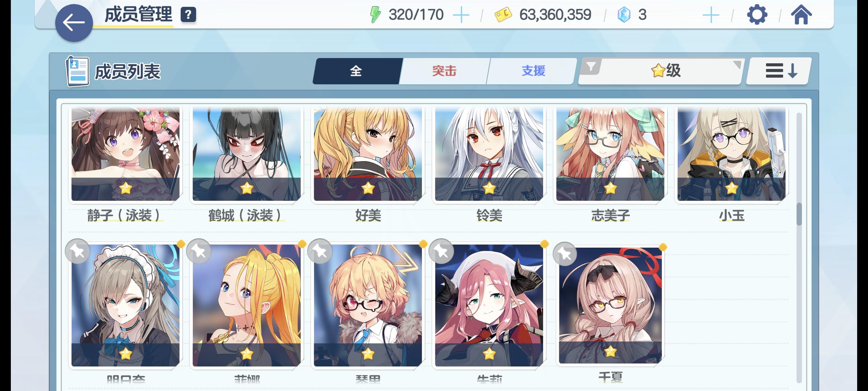Screen dimensions: 868x391
Task: Tap the green stamina lightning icon
Action: point(375,15)
